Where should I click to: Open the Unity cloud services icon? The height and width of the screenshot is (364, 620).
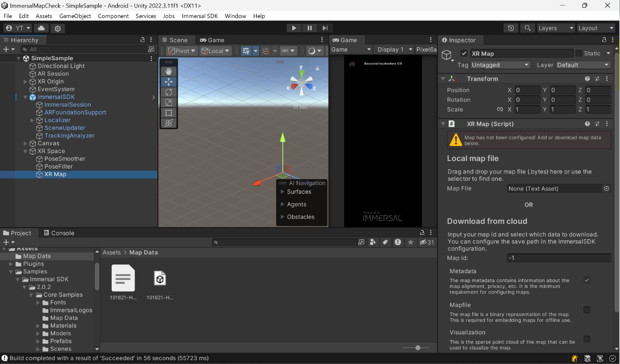(41, 28)
